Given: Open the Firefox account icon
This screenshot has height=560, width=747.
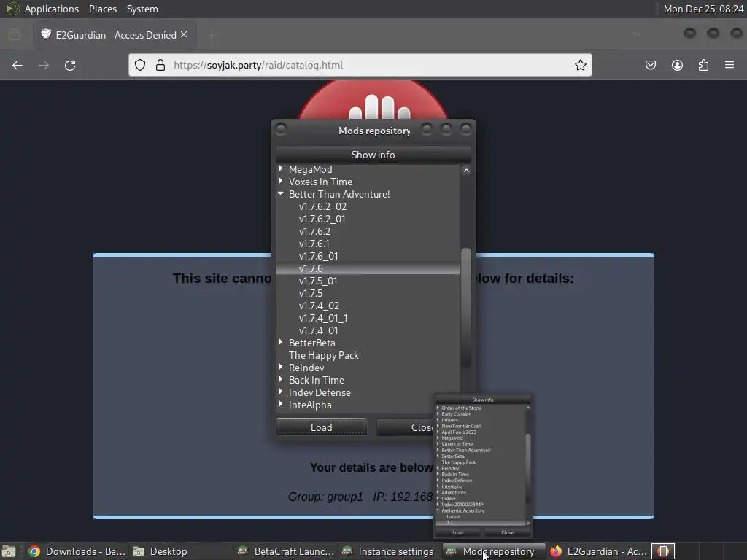Looking at the screenshot, I should (x=677, y=65).
